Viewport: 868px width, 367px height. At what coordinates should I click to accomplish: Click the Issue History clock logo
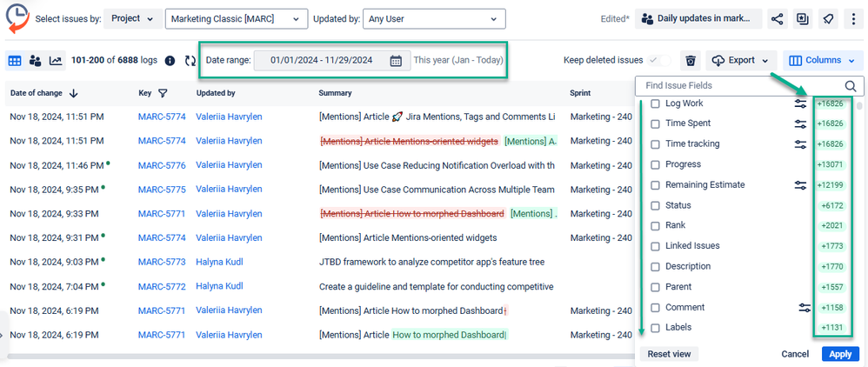pyautogui.click(x=17, y=17)
